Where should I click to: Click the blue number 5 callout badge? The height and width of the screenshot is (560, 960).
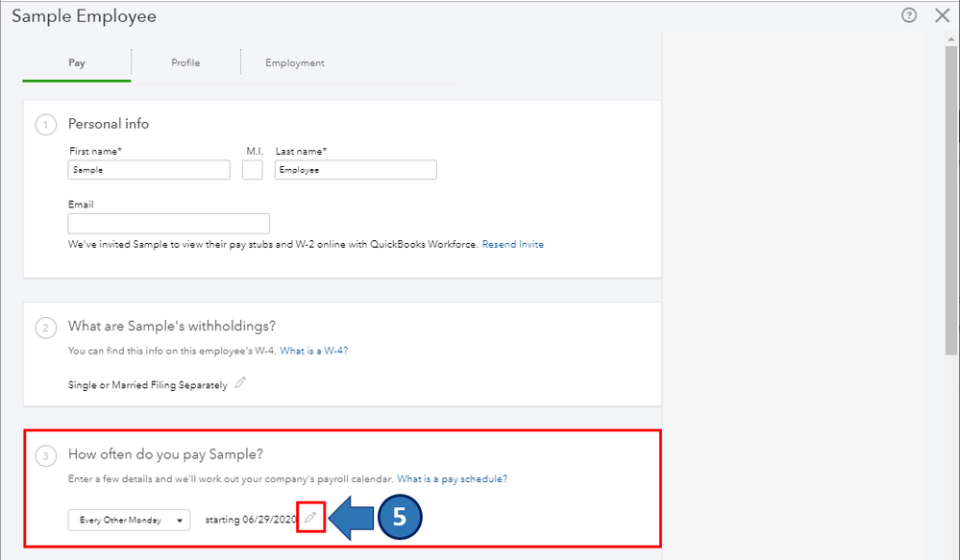[x=400, y=518]
